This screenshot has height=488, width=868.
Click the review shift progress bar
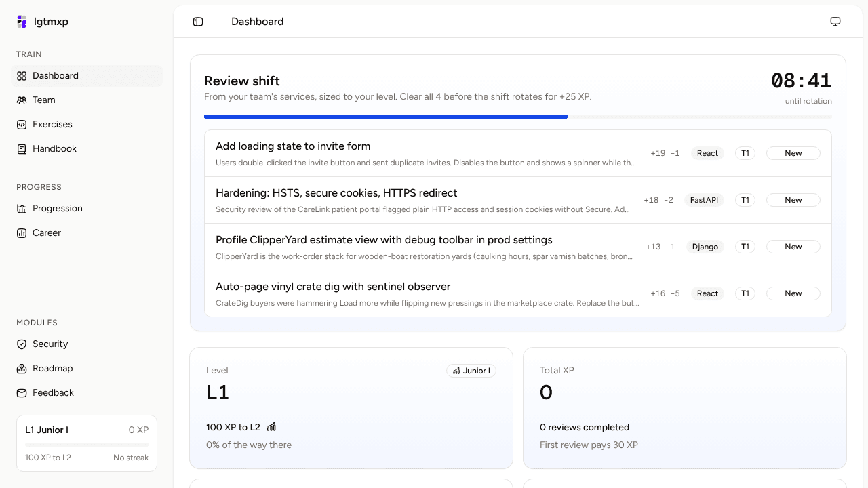point(518,117)
